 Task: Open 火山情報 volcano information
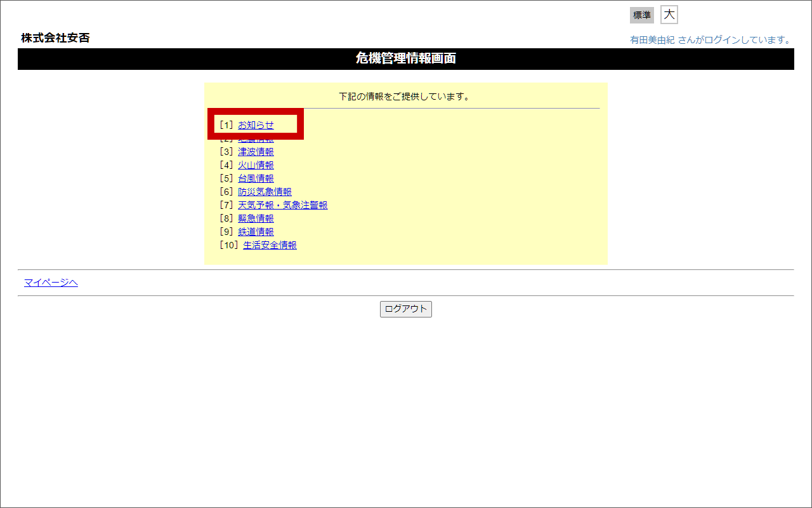[256, 164]
